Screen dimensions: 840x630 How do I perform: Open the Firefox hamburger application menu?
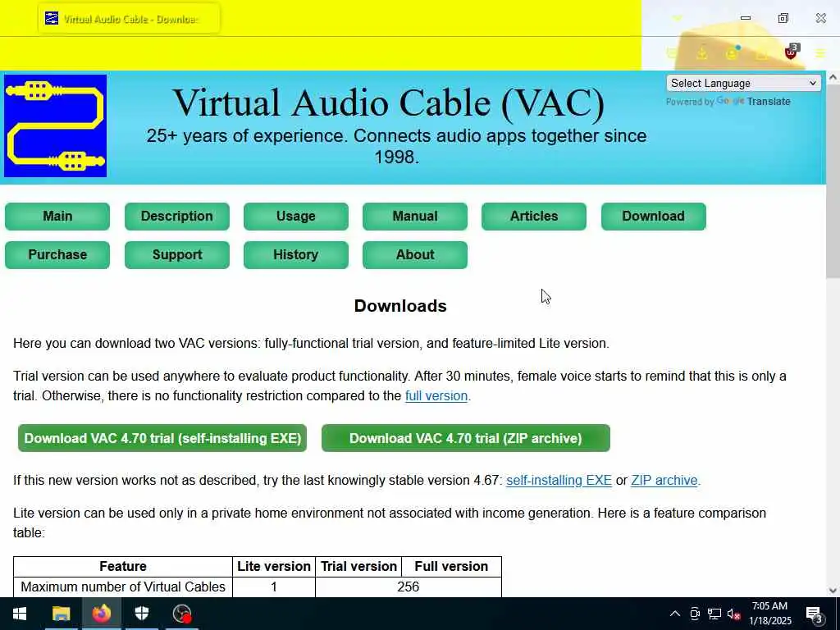(820, 53)
